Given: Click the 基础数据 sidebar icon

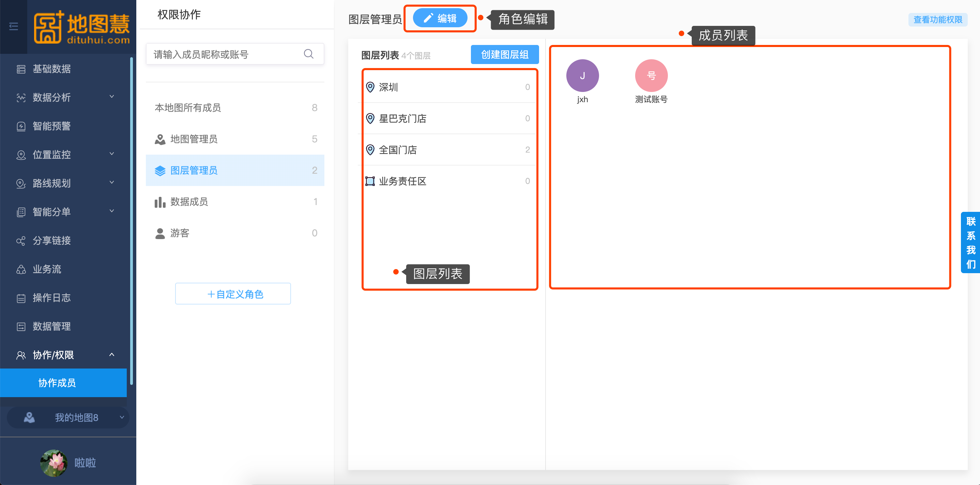Looking at the screenshot, I should coord(21,69).
